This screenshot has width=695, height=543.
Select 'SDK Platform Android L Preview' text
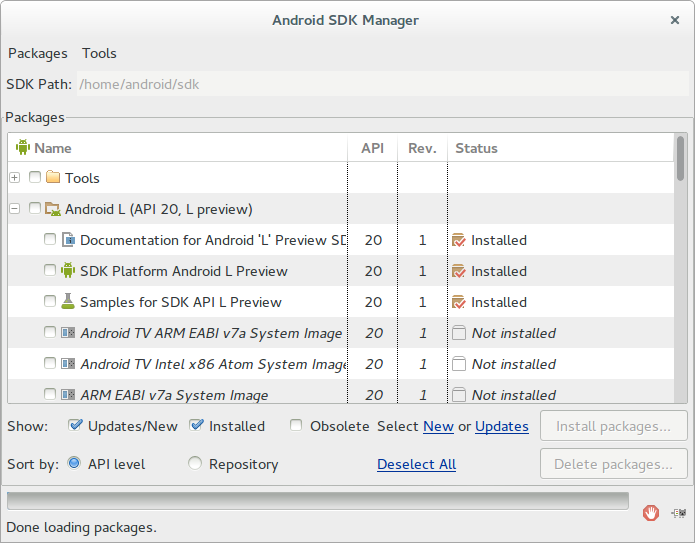184,271
